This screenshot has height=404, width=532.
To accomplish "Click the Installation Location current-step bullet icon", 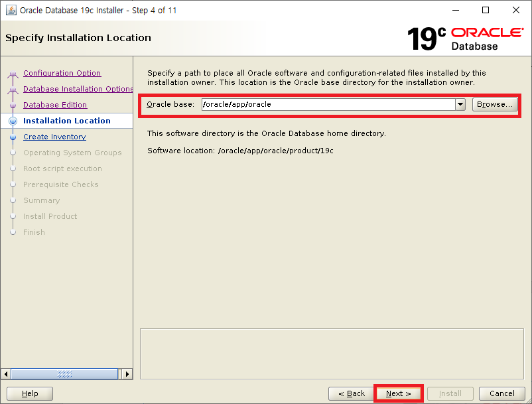I will [x=13, y=121].
